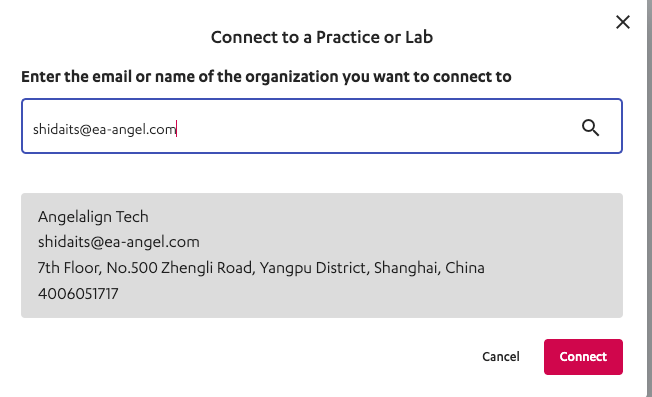Viewport: 652px width, 397px height.
Task: Click the Connect button
Action: 583,357
